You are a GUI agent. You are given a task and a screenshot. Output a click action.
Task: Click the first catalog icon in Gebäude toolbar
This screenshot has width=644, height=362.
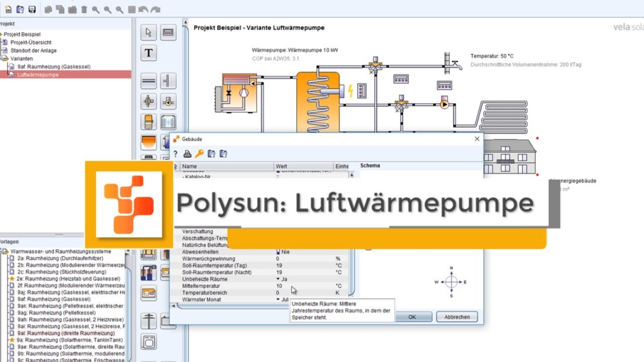pos(211,154)
